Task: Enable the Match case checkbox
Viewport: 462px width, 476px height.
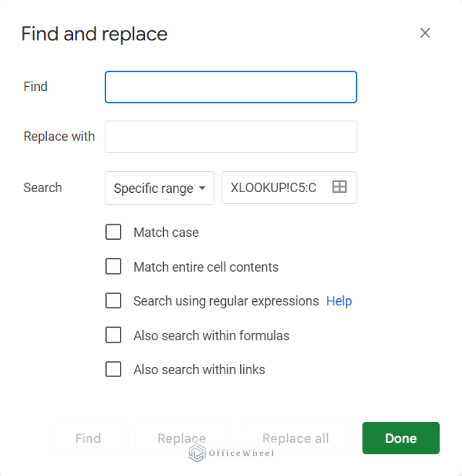Action: (113, 232)
